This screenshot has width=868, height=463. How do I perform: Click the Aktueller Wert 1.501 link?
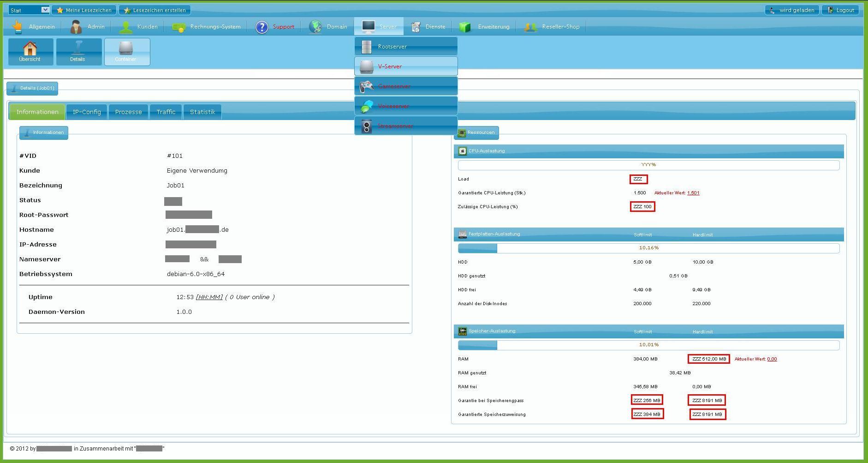(x=693, y=193)
